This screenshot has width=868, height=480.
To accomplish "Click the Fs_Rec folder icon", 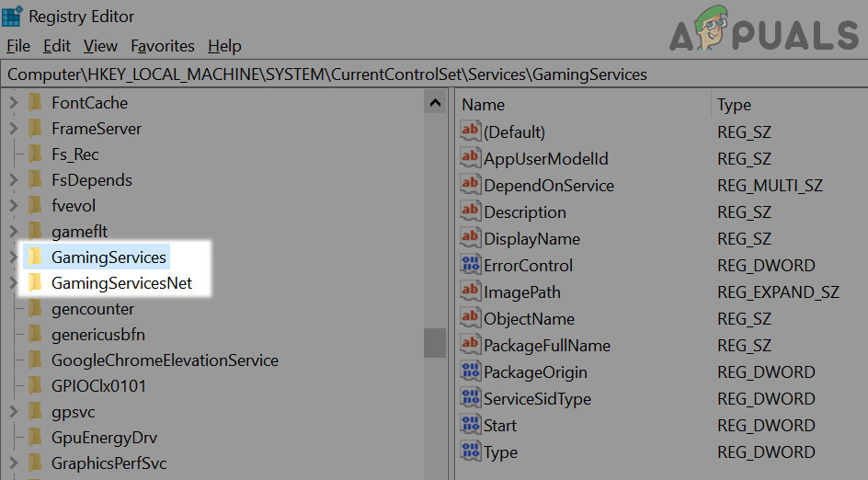I will 35,154.
